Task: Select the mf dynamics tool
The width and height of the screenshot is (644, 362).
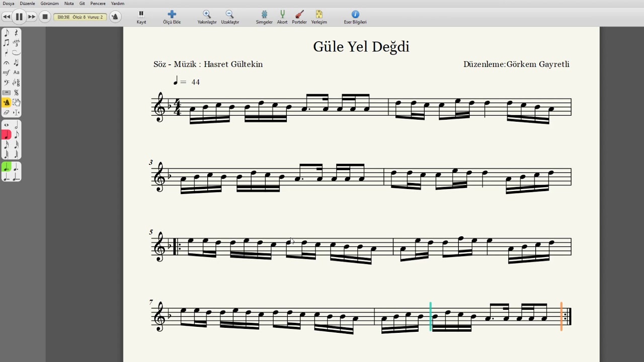Action: (7, 72)
